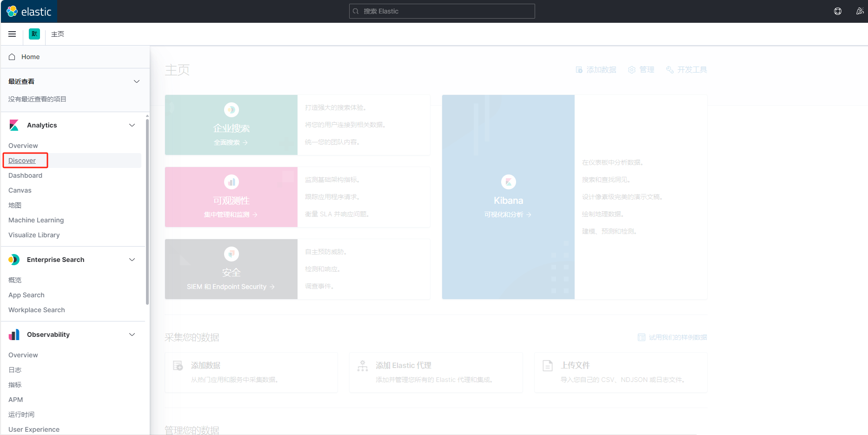Click 添加数据 header link
Screen dimensions: 868x435
(x=596, y=70)
